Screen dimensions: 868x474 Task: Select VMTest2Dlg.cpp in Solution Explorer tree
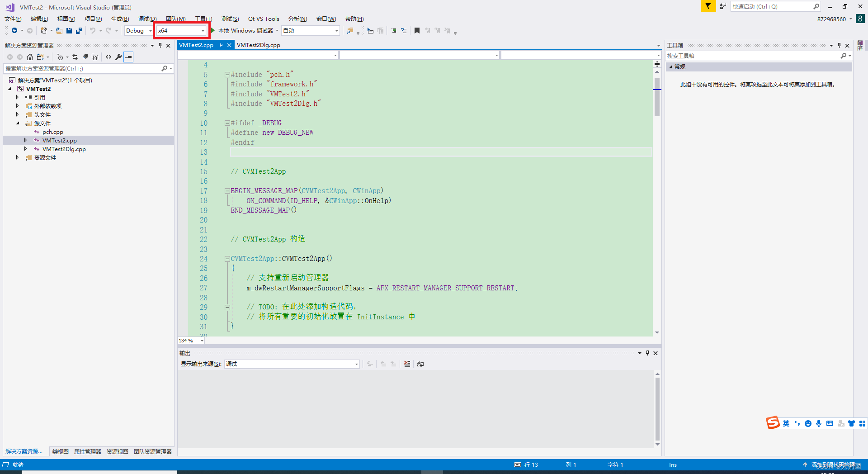coord(64,149)
